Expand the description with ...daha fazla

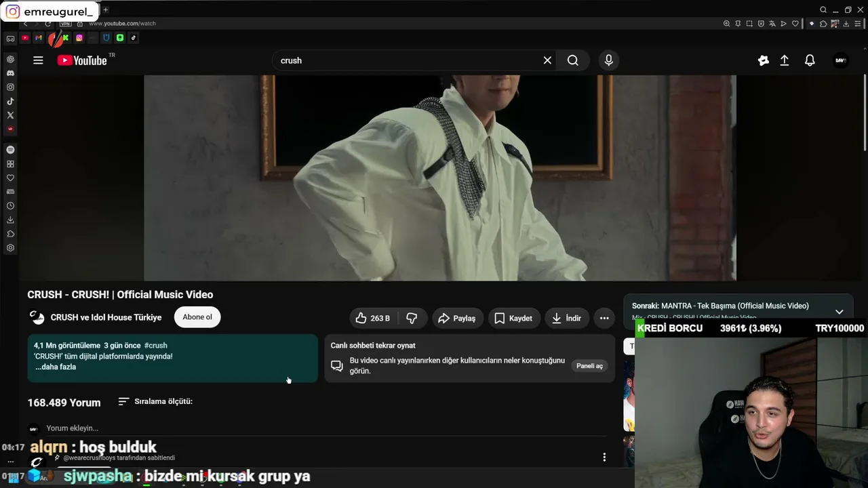click(x=56, y=367)
